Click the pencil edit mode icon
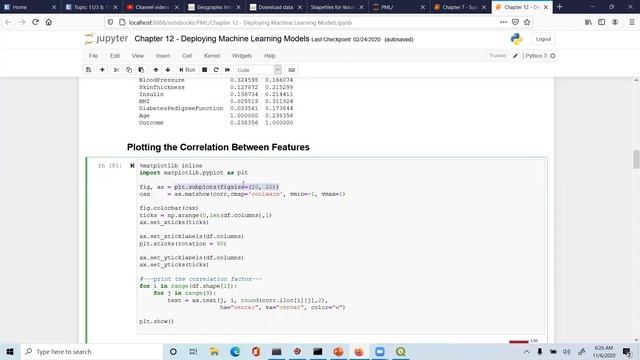This screenshot has height=360, width=640. click(x=515, y=56)
